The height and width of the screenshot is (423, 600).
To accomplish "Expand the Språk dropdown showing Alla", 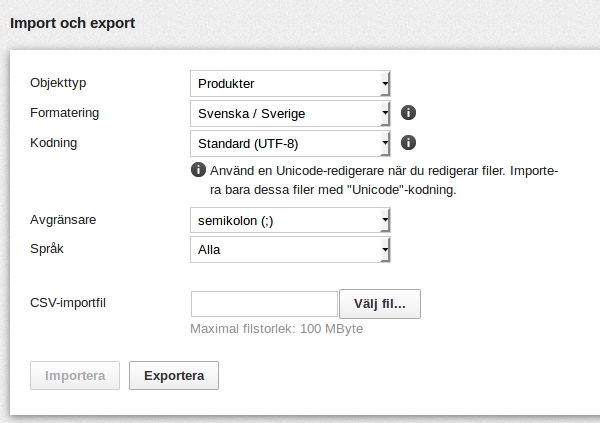I will [x=290, y=250].
